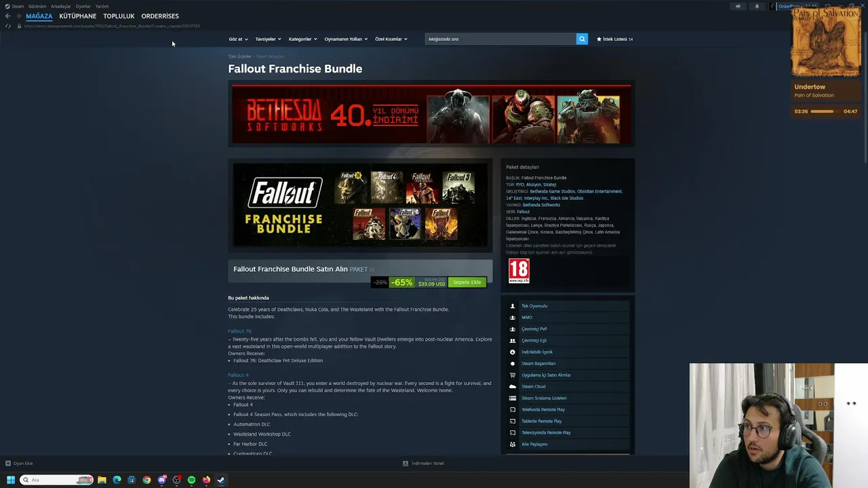Go back with the Steam back arrow
This screenshot has height=488, width=868.
tap(8, 16)
